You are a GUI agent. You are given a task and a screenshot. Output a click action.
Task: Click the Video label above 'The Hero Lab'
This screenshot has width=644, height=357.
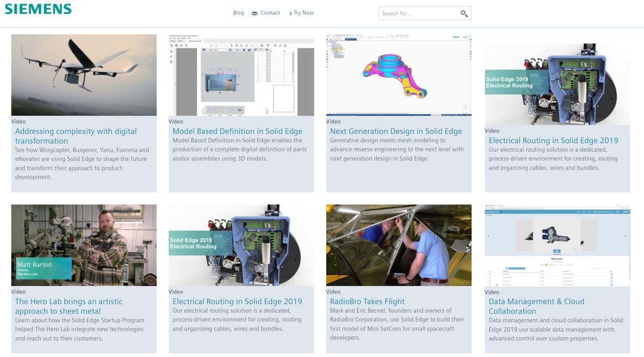click(x=18, y=292)
